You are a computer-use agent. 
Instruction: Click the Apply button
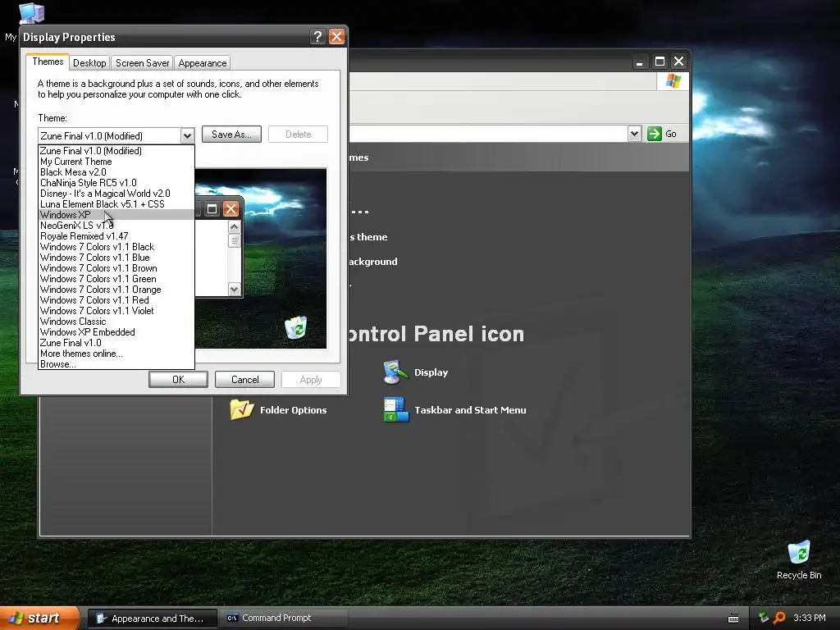point(311,379)
